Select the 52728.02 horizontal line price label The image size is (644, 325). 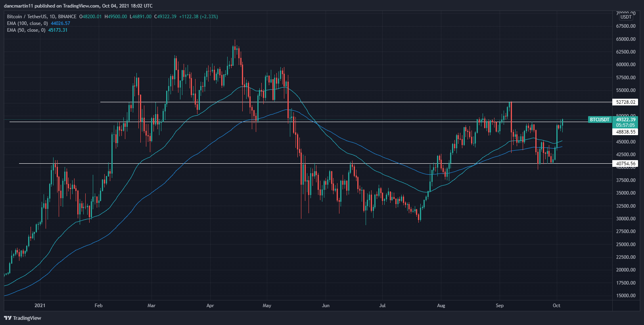tap(625, 102)
